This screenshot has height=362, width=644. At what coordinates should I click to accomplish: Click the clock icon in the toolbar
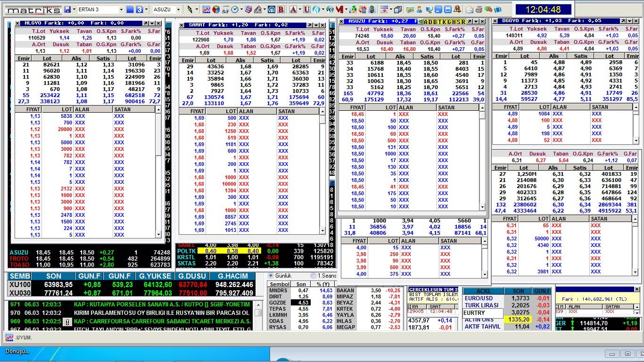click(x=235, y=9)
